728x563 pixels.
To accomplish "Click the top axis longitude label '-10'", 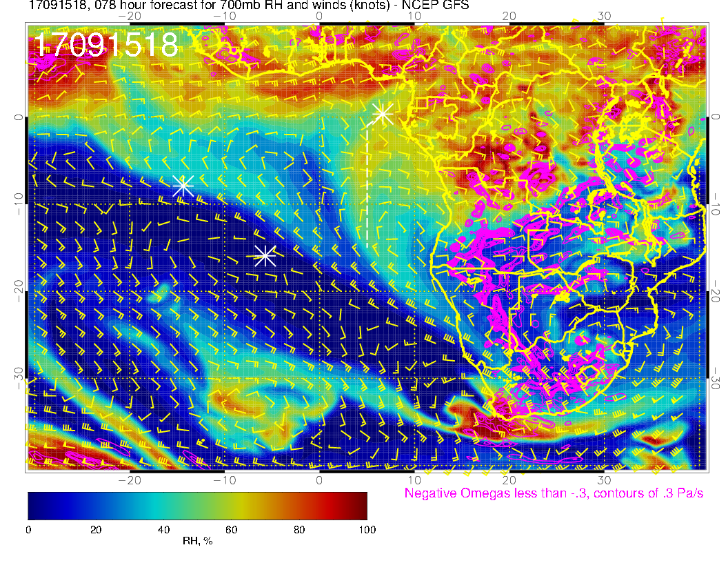I will coord(224,16).
